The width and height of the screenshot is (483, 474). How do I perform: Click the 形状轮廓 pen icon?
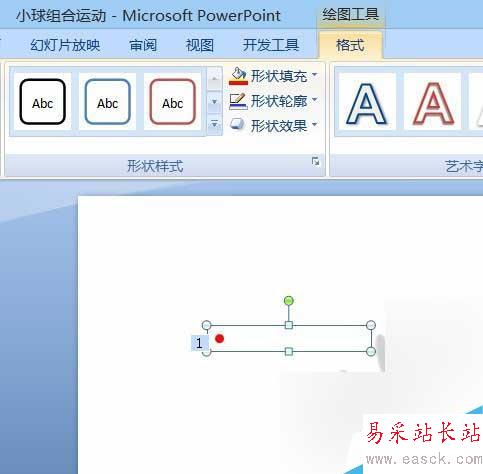click(x=238, y=101)
